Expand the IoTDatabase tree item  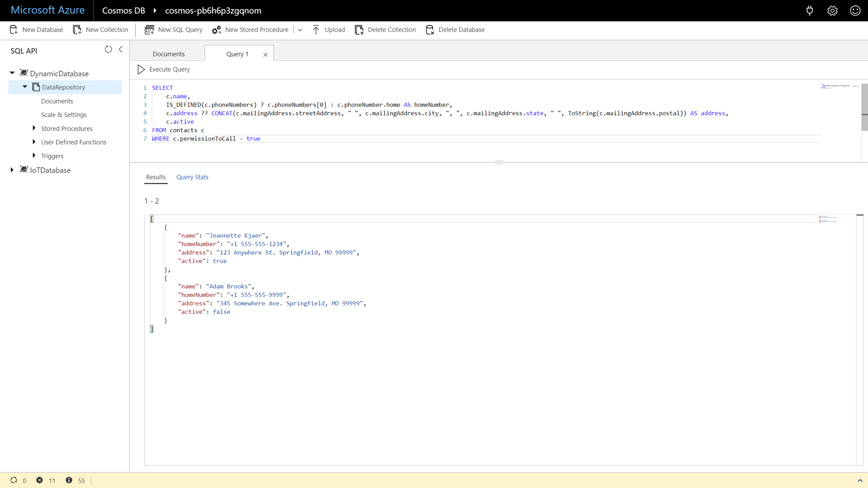click(x=12, y=170)
